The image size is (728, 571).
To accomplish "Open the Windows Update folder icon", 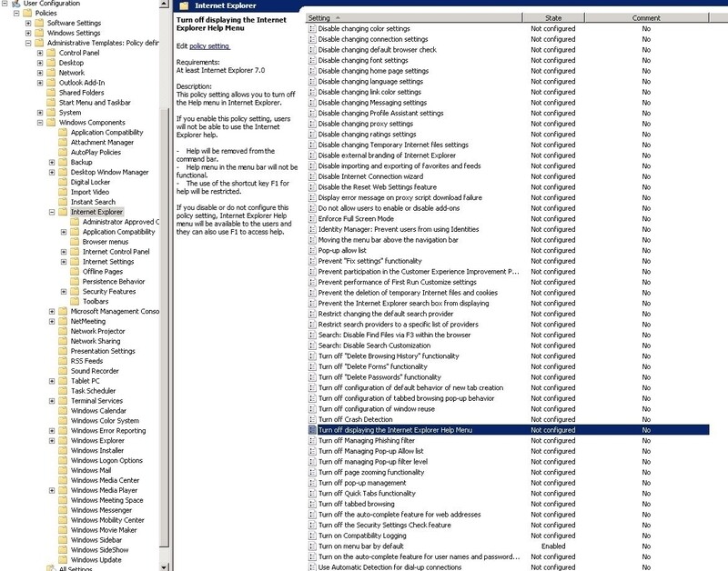I will (x=61, y=560).
